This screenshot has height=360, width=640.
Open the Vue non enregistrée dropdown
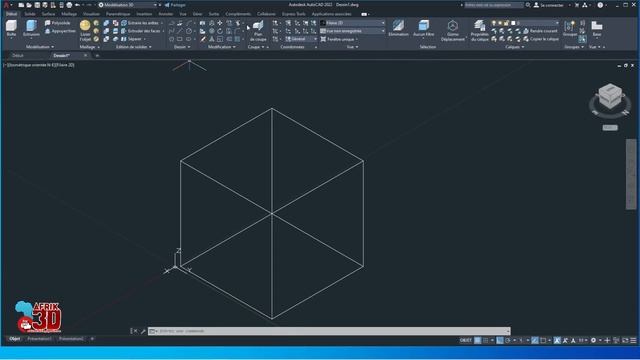pyautogui.click(x=352, y=31)
